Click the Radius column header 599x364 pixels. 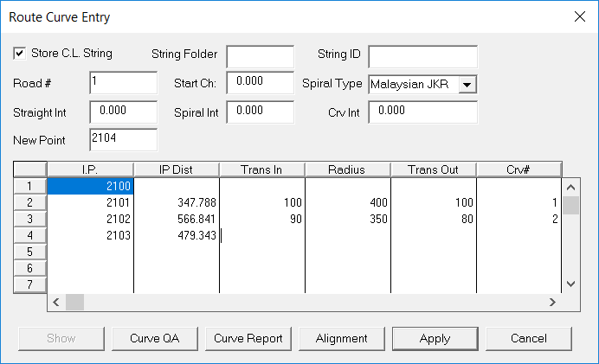347,169
